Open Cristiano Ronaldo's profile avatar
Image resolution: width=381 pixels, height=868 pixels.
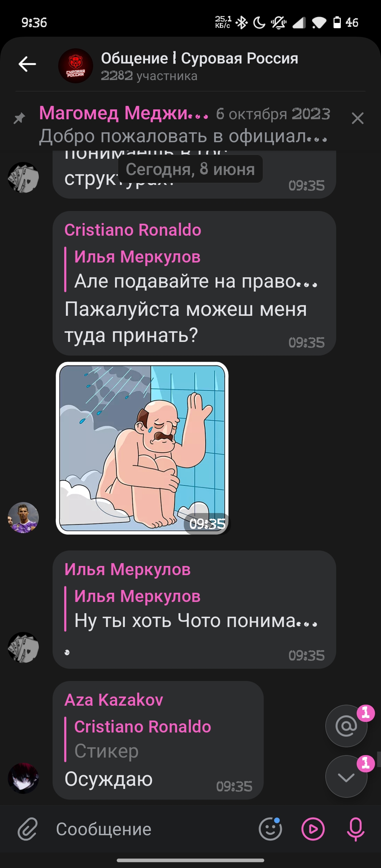tap(23, 517)
